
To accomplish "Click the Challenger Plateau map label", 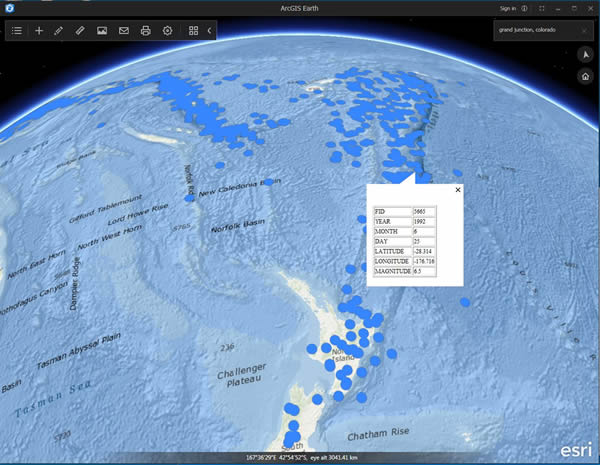I will click(241, 375).
